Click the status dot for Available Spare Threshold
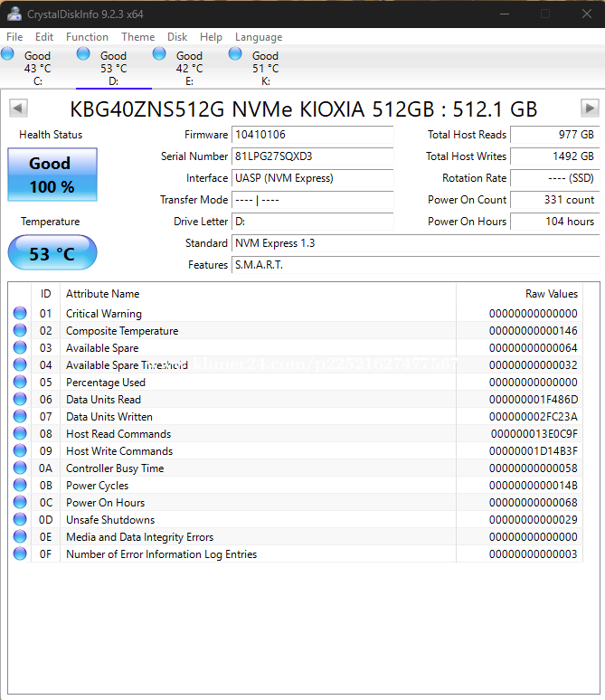605x700 pixels. tap(20, 364)
